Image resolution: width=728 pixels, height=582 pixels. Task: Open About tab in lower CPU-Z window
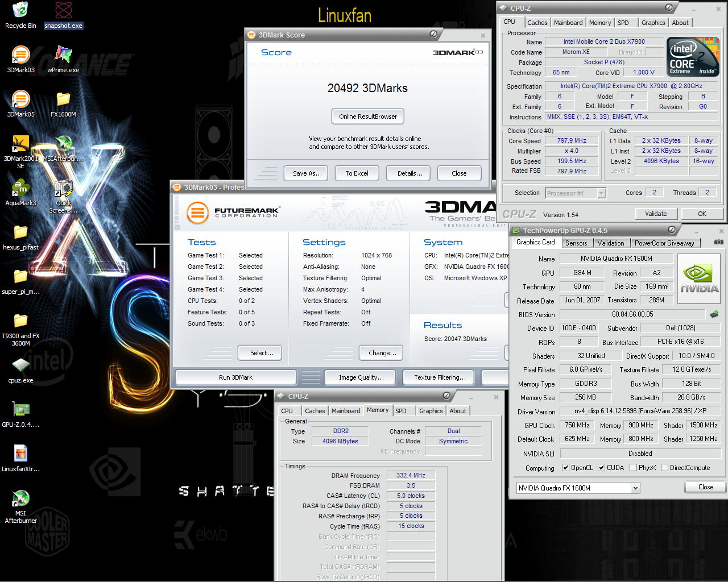458,411
